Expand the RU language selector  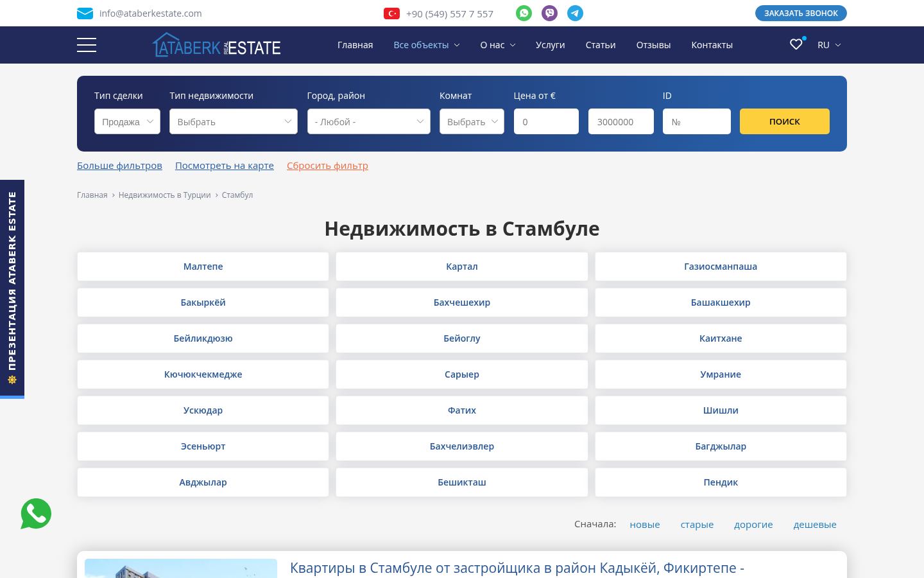829,45
